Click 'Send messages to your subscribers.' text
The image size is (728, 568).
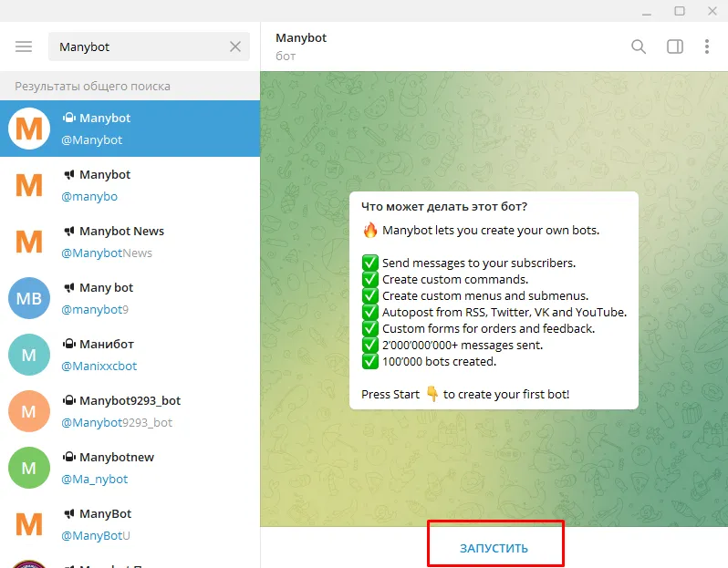coord(479,263)
